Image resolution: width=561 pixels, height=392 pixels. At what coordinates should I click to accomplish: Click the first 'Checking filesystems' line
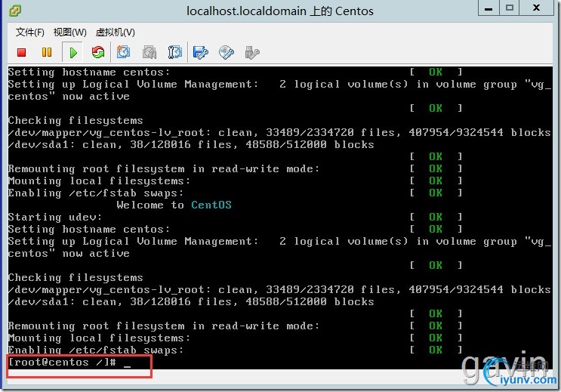tap(76, 120)
